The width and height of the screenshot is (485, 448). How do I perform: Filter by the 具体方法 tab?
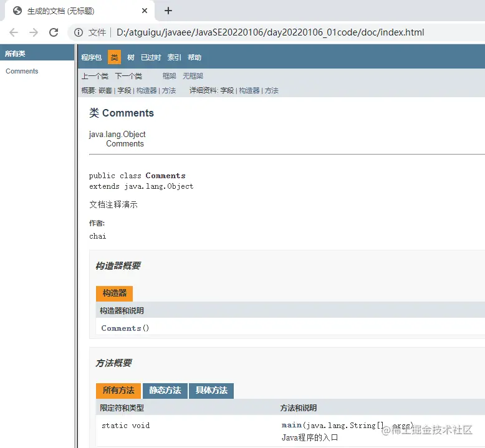pos(211,391)
